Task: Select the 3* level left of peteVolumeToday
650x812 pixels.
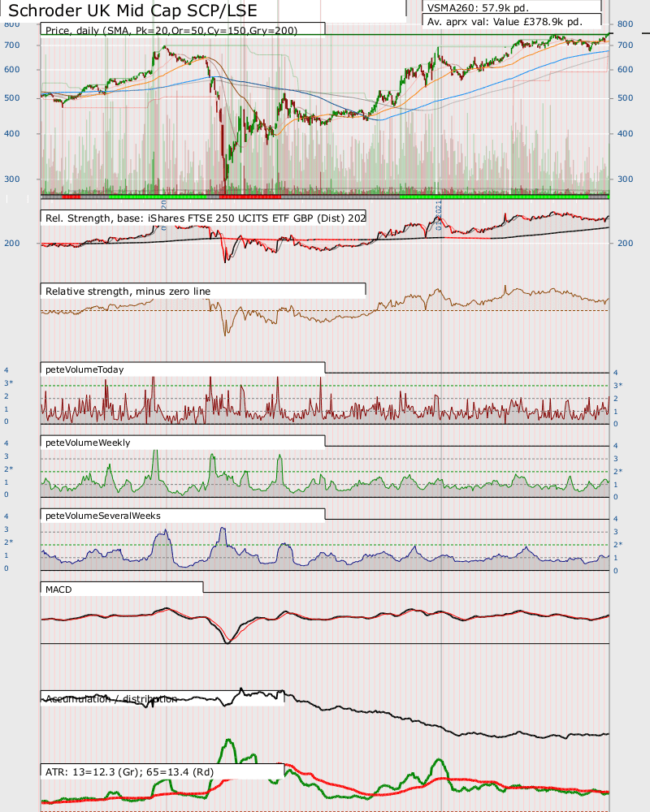Action: click(x=8, y=383)
